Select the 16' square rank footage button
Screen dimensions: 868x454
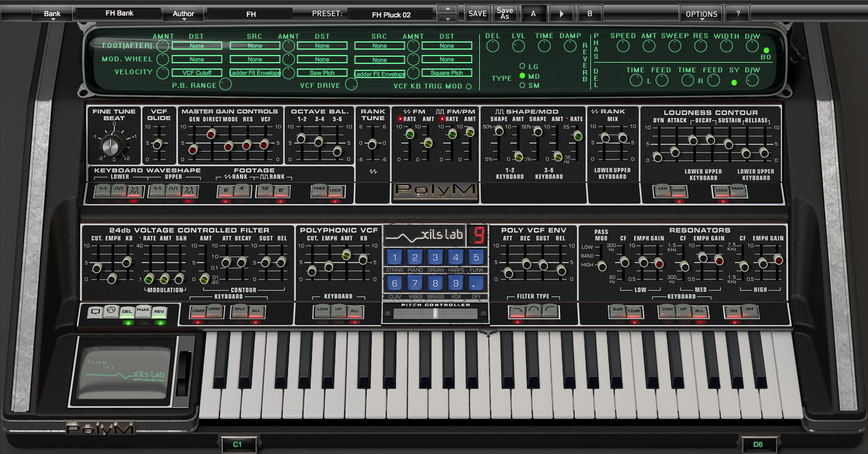click(264, 191)
